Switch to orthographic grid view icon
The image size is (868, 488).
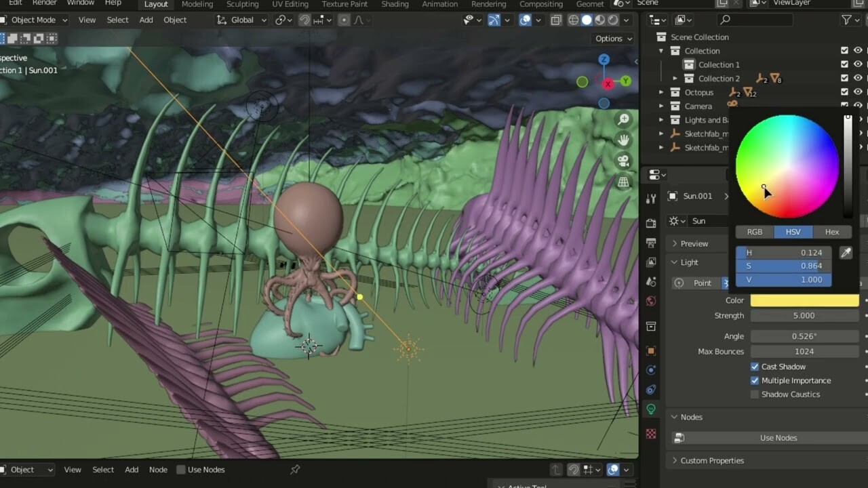(x=623, y=182)
